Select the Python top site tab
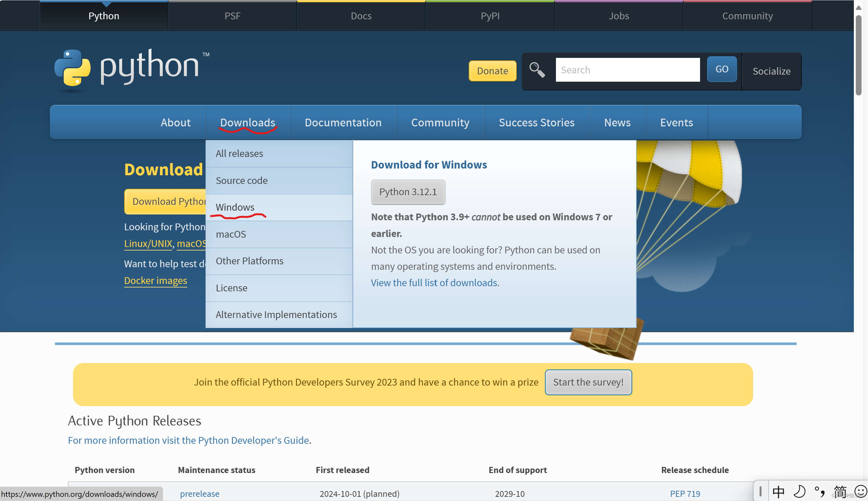The image size is (868, 501). (104, 16)
